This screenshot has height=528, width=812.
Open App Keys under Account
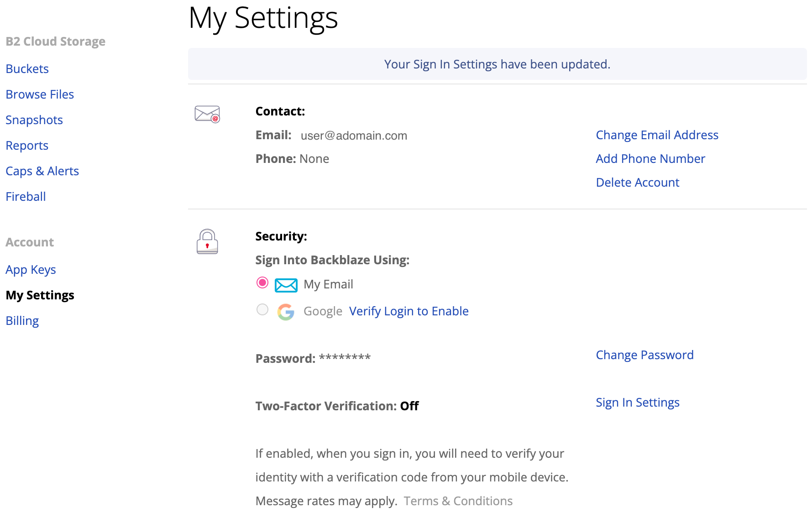point(31,270)
